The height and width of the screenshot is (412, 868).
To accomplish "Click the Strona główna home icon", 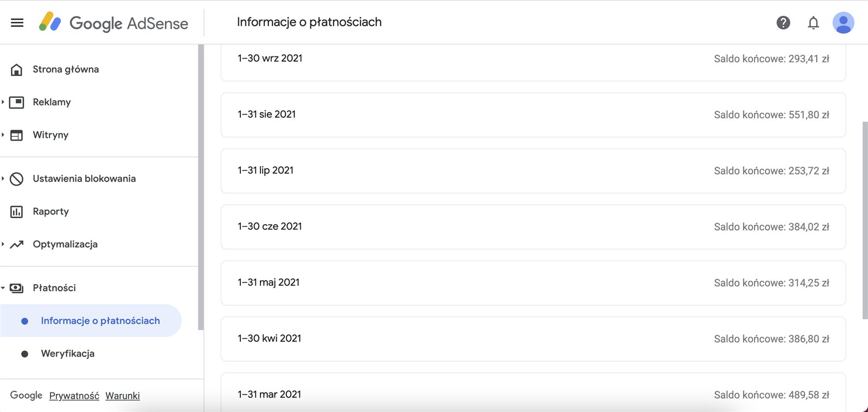I will point(17,69).
